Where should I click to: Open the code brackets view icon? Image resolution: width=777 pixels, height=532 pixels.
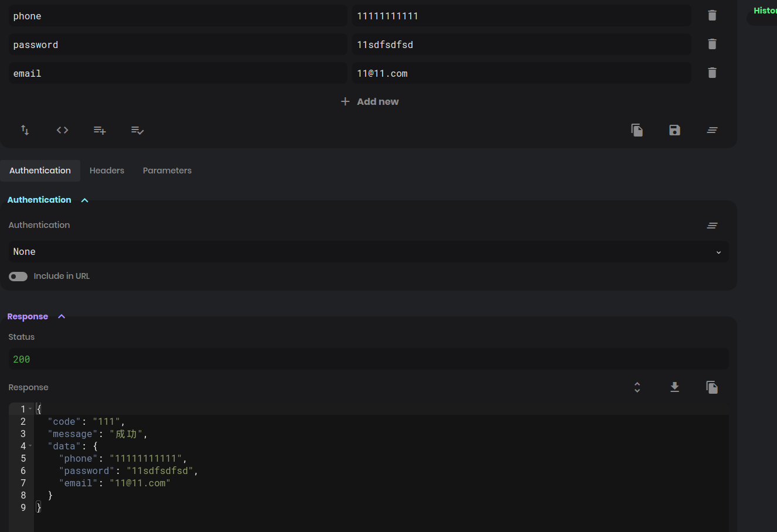[x=63, y=130]
